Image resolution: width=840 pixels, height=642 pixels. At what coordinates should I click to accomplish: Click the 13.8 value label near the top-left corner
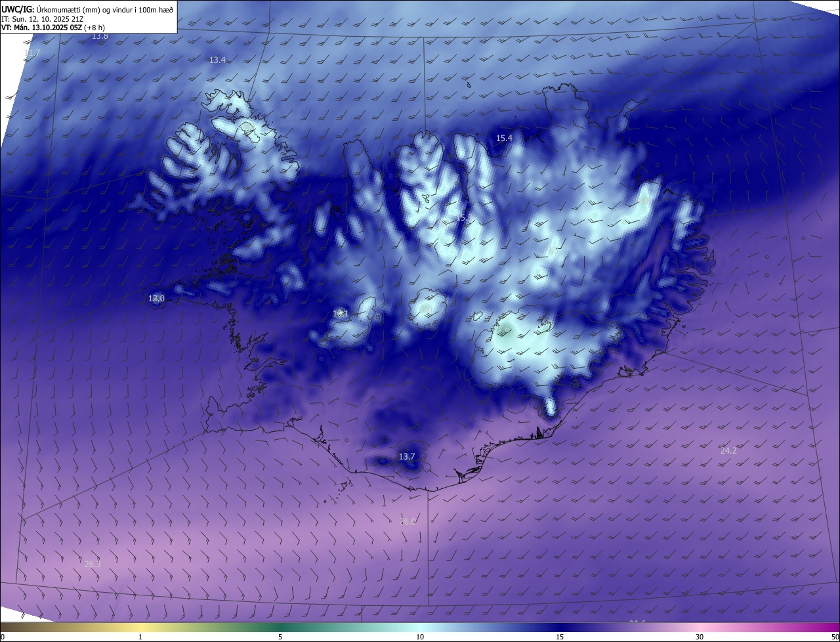100,36
